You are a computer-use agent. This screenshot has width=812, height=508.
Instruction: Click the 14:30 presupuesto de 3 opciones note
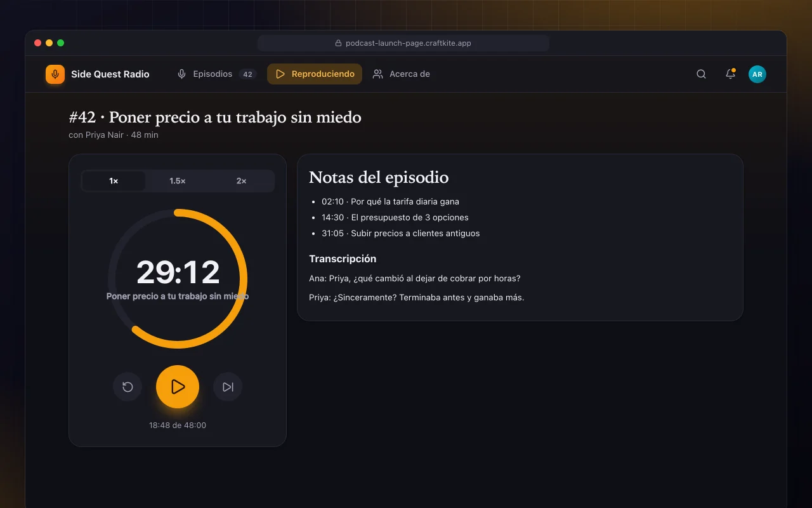[395, 217]
